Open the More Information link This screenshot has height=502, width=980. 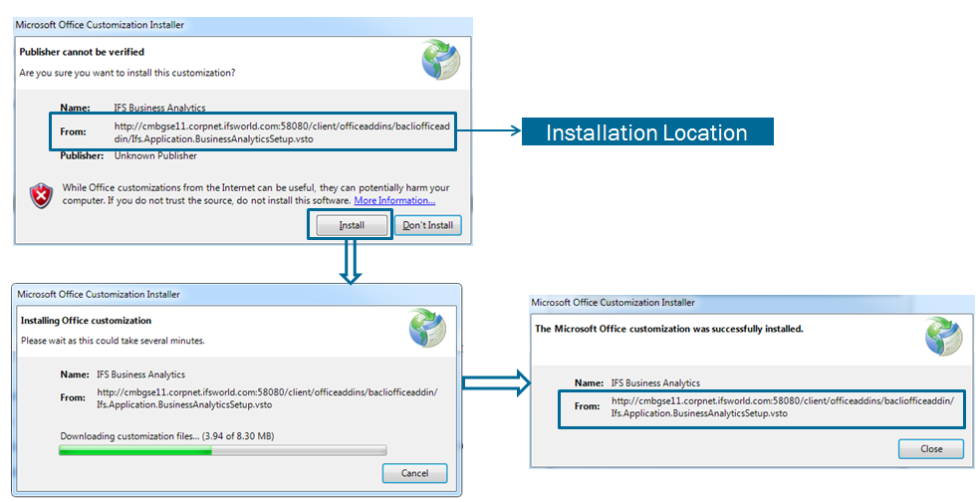click(394, 200)
